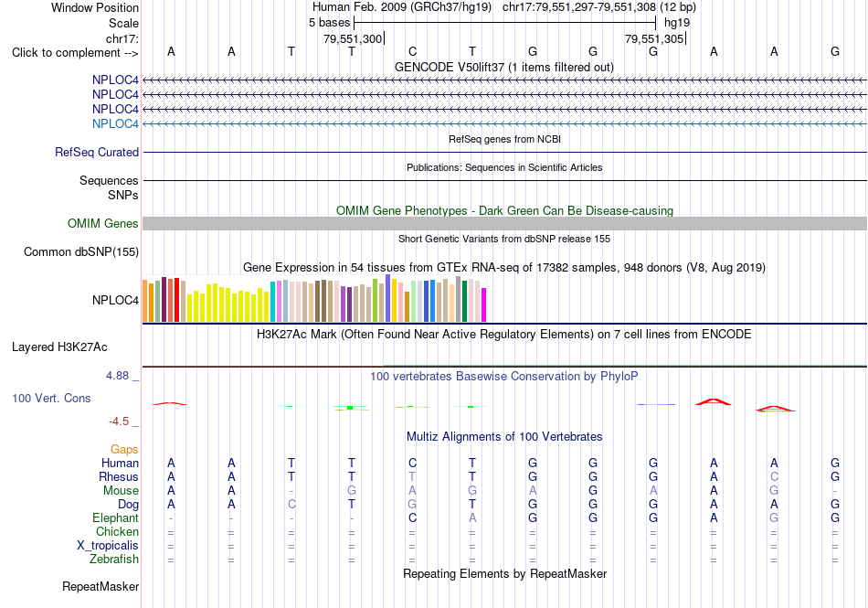Select the 'Dog' alignment row label
868x608 pixels.
128,505
